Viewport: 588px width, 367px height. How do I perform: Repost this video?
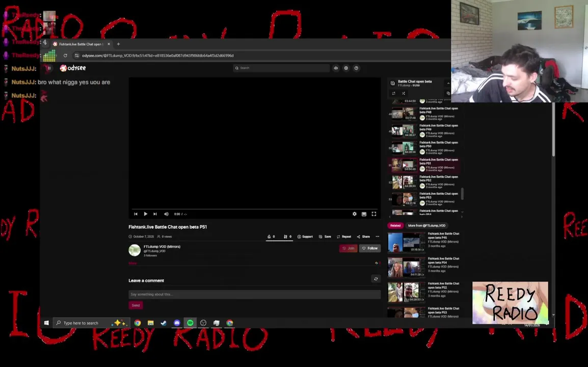point(344,237)
